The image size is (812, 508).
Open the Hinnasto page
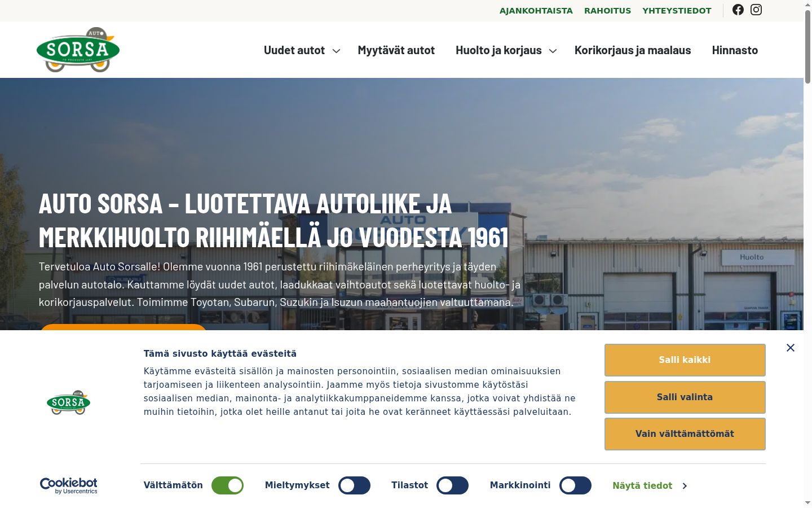[735, 50]
